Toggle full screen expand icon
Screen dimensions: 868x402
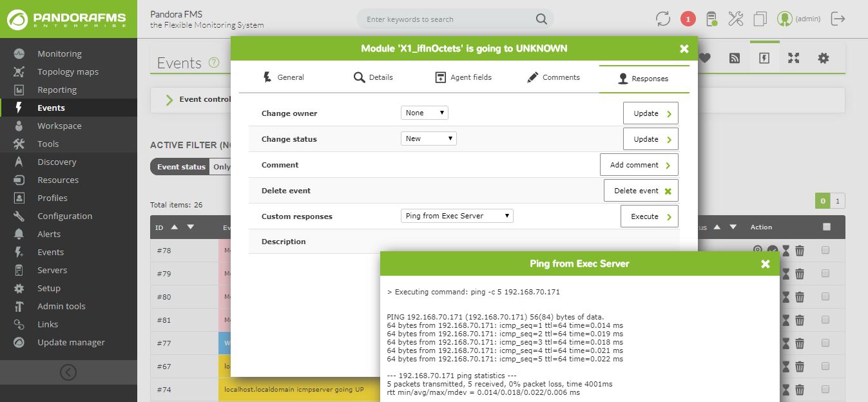(x=794, y=58)
